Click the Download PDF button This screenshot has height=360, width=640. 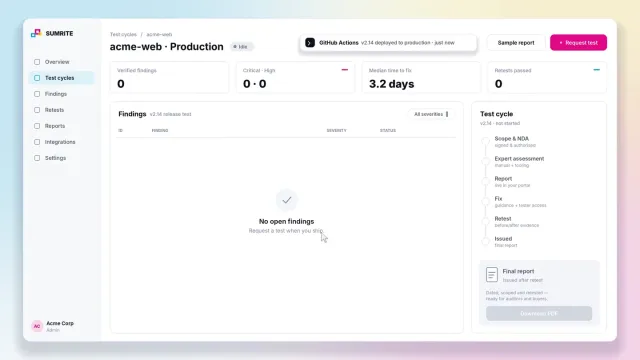coord(539,313)
